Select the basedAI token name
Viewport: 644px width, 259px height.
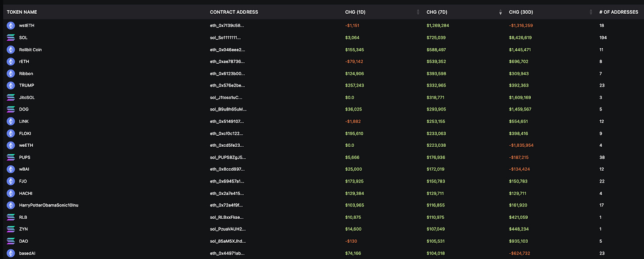coord(27,253)
